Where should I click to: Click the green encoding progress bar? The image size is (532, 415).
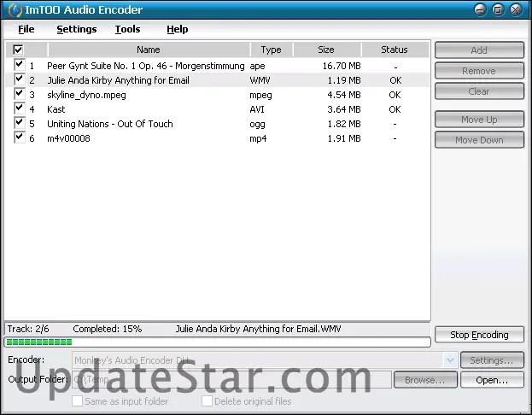(218, 342)
